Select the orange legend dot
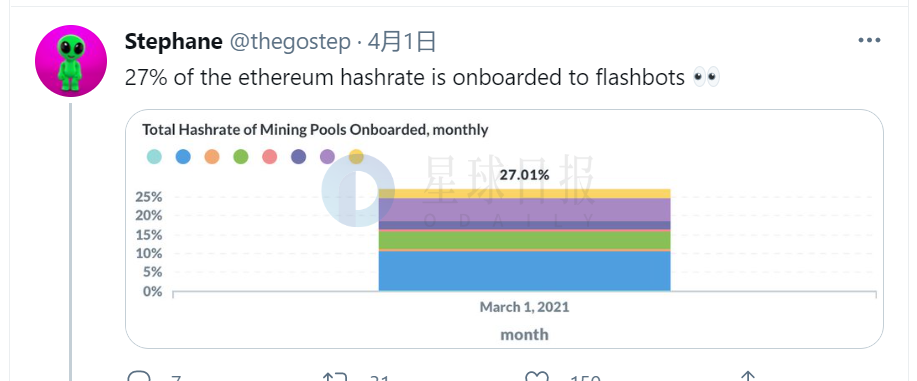Screen dimensions: 917x381 [212, 156]
